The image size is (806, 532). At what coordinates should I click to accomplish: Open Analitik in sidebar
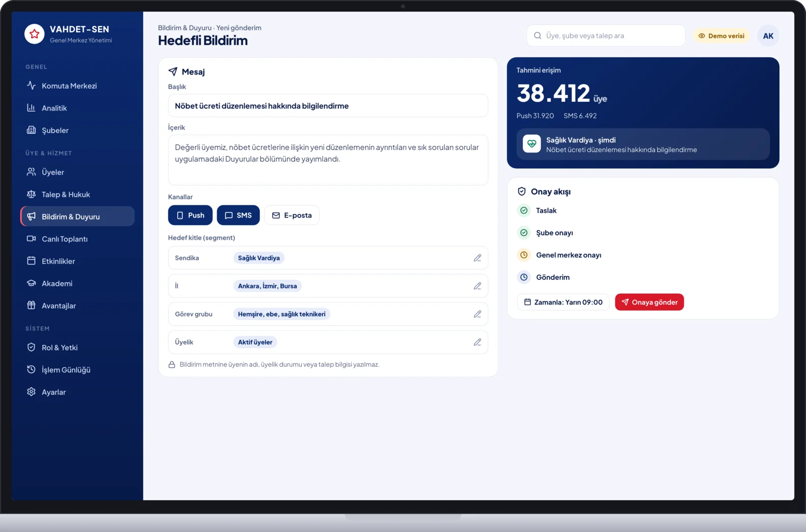point(77,108)
